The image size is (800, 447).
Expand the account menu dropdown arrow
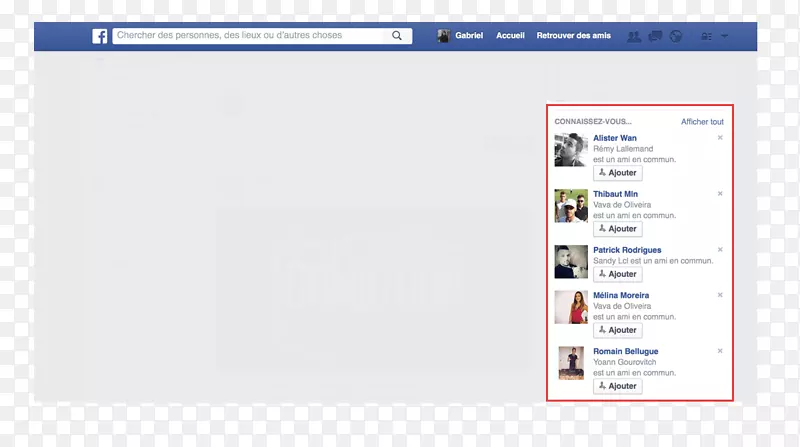coord(724,36)
